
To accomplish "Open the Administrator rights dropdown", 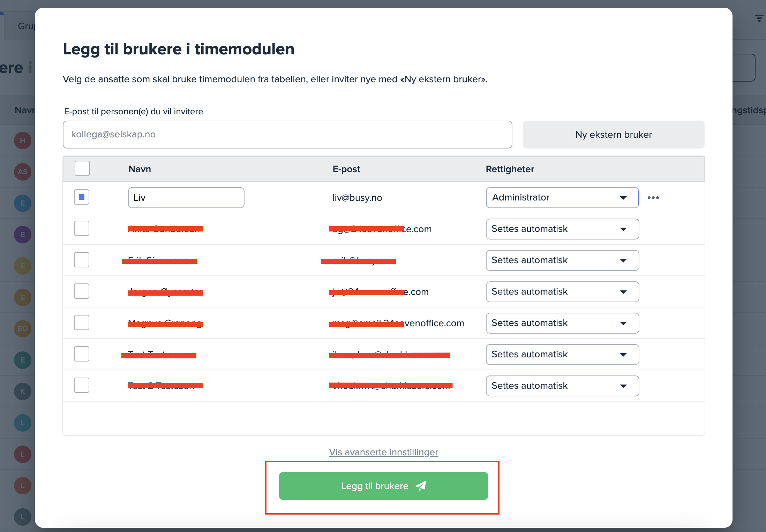I will [562, 198].
